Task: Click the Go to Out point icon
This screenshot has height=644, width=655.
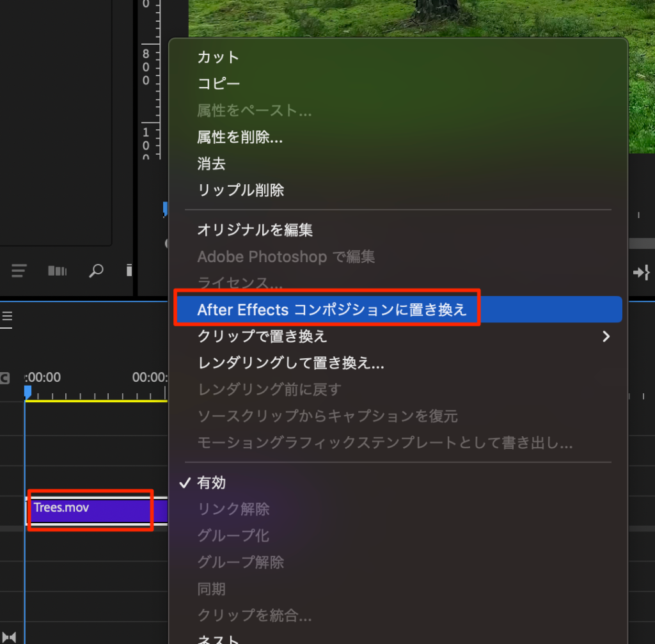Action: point(641,273)
